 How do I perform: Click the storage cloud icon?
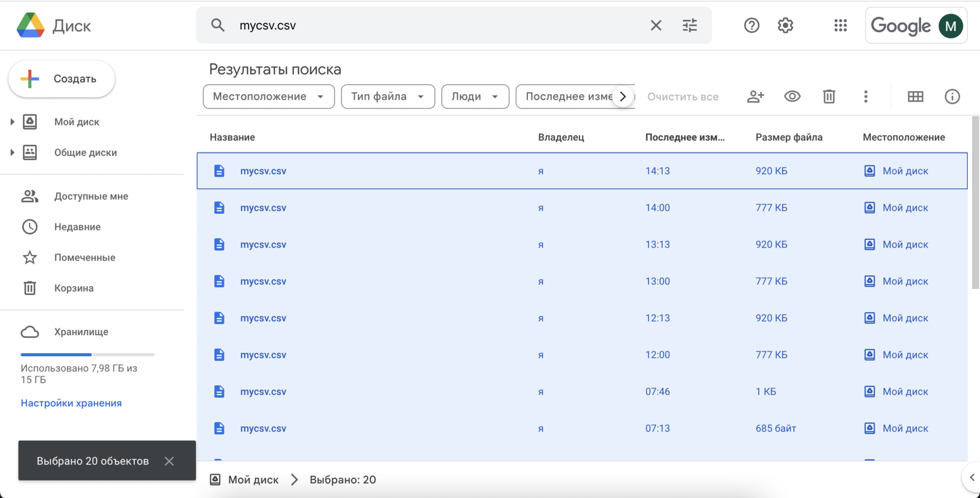click(30, 332)
